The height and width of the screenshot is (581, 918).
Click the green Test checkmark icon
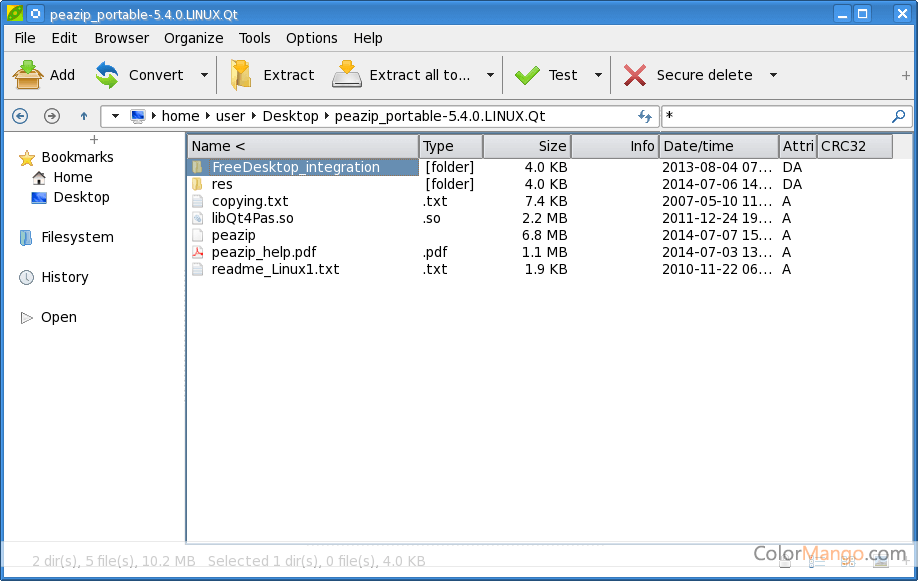point(527,75)
